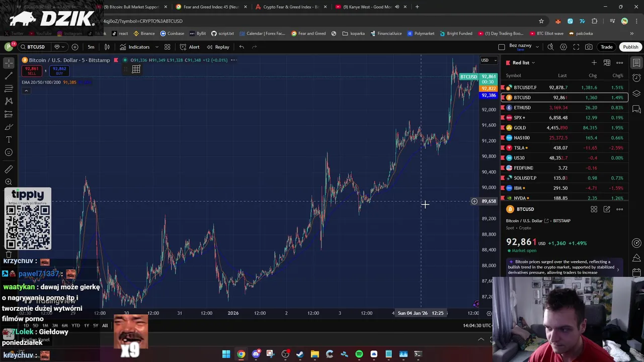
Task: Add symbol to compare with plus icon
Action: 75,47
